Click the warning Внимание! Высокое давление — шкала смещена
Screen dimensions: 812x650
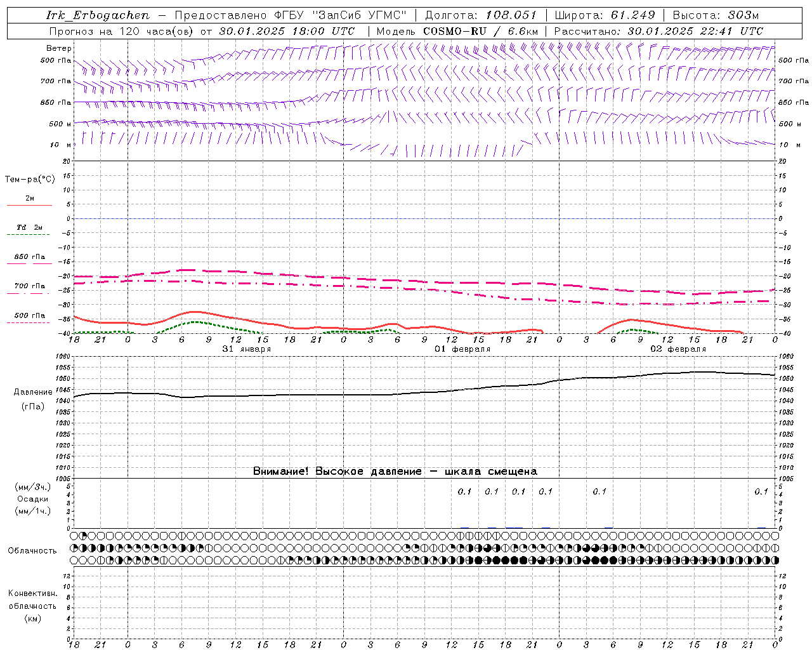(395, 471)
